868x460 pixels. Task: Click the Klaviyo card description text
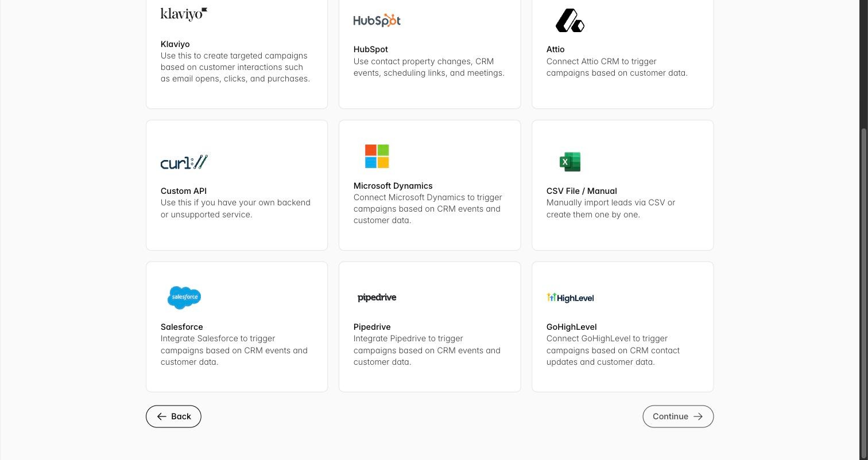point(235,67)
